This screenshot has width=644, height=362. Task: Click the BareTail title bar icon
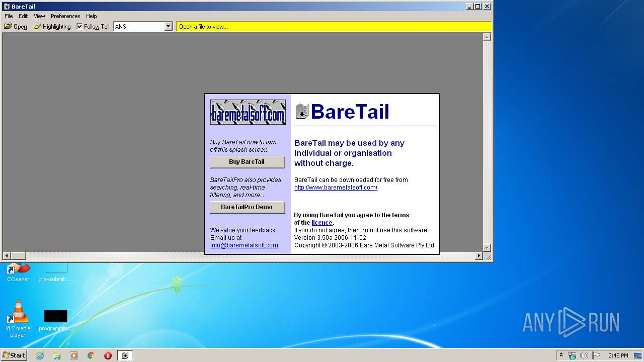[7, 7]
